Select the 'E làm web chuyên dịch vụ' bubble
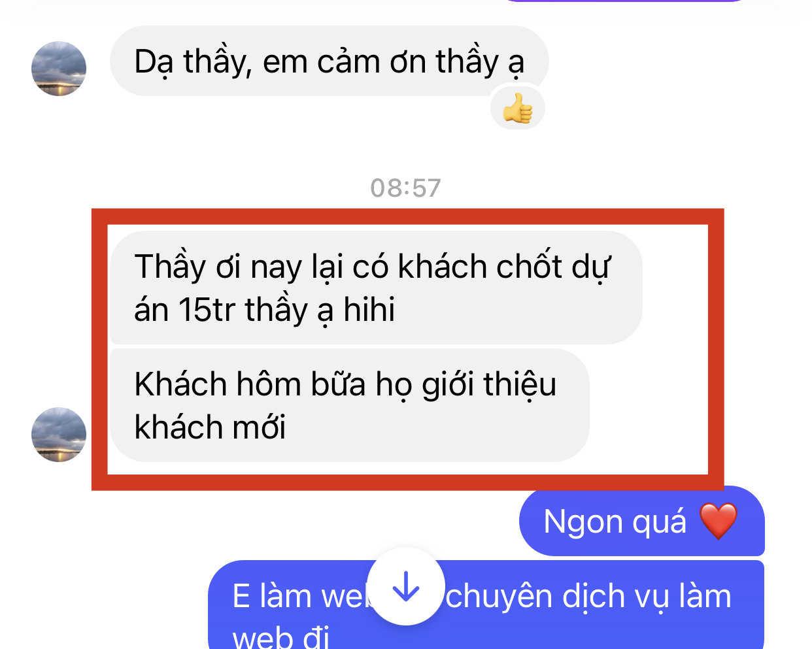 [486, 605]
